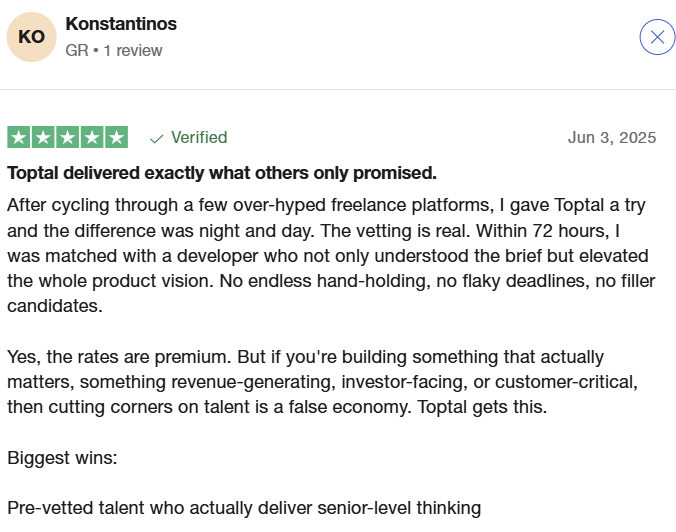
Task: Click the paragraph beginning 'After cycling through'
Action: coord(331,255)
